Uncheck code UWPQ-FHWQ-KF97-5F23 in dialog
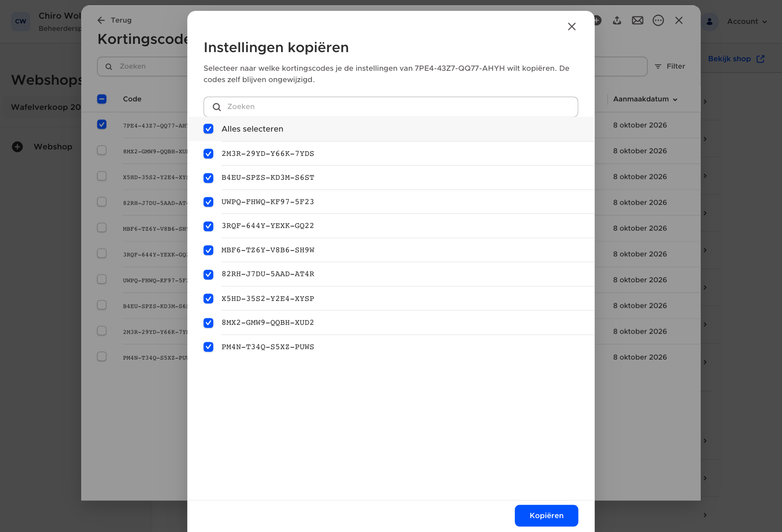This screenshot has height=532, width=782. tap(209, 202)
